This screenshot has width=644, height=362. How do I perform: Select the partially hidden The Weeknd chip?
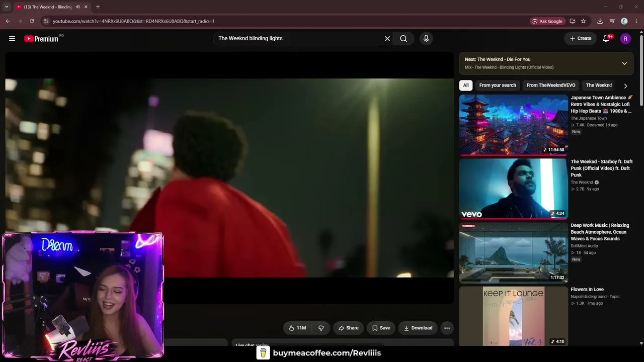pyautogui.click(x=599, y=85)
